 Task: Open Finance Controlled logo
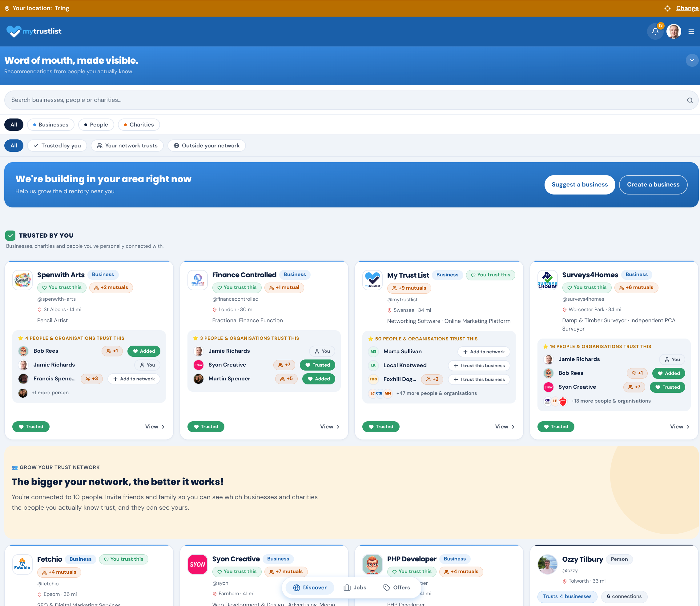(198, 280)
